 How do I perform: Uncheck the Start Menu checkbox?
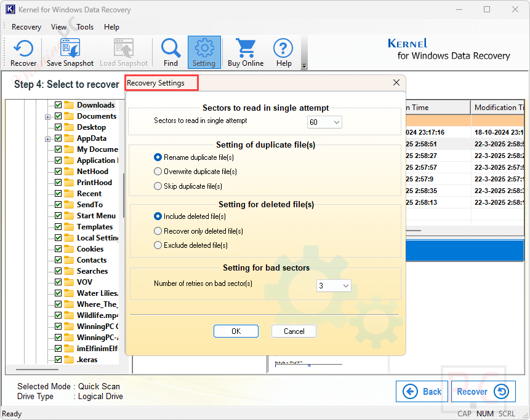[x=58, y=216]
